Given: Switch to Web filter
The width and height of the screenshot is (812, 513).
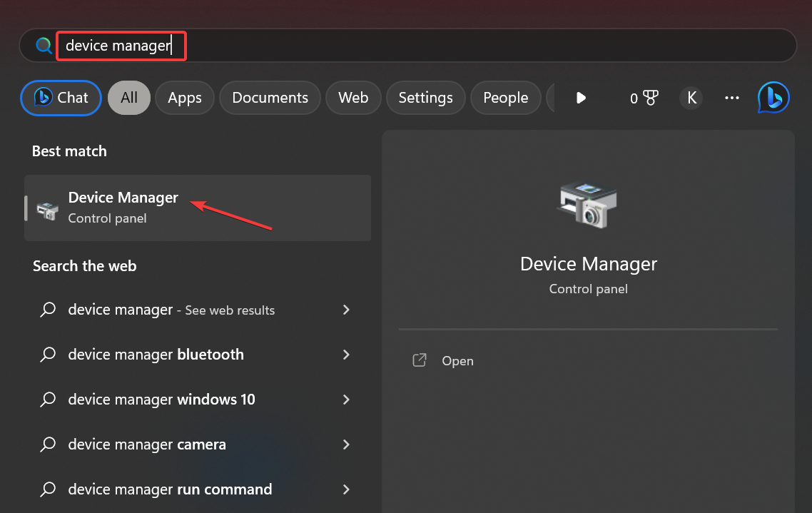Looking at the screenshot, I should point(353,98).
